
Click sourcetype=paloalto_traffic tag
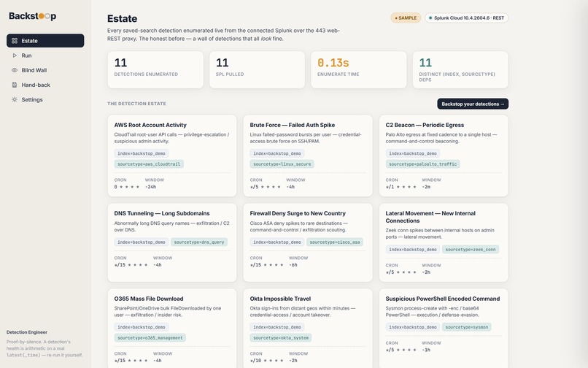[423, 164]
